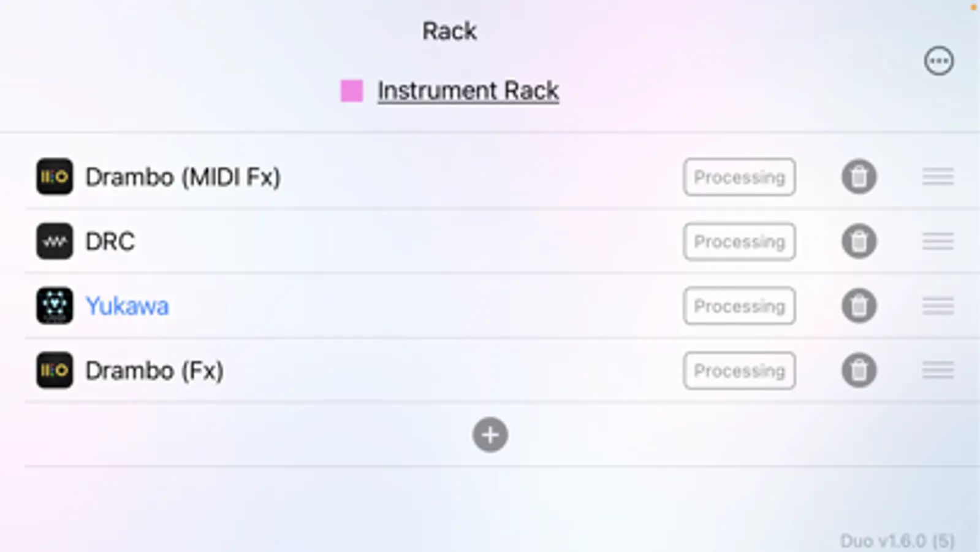This screenshot has width=980, height=552.
Task: Open the Yukawa plugin by its name
Action: (x=127, y=305)
